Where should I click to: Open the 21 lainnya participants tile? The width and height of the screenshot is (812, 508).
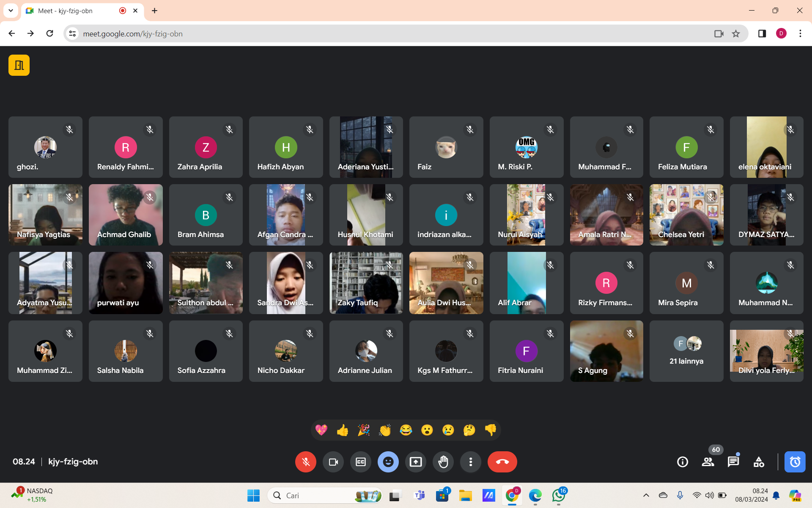[686, 351]
